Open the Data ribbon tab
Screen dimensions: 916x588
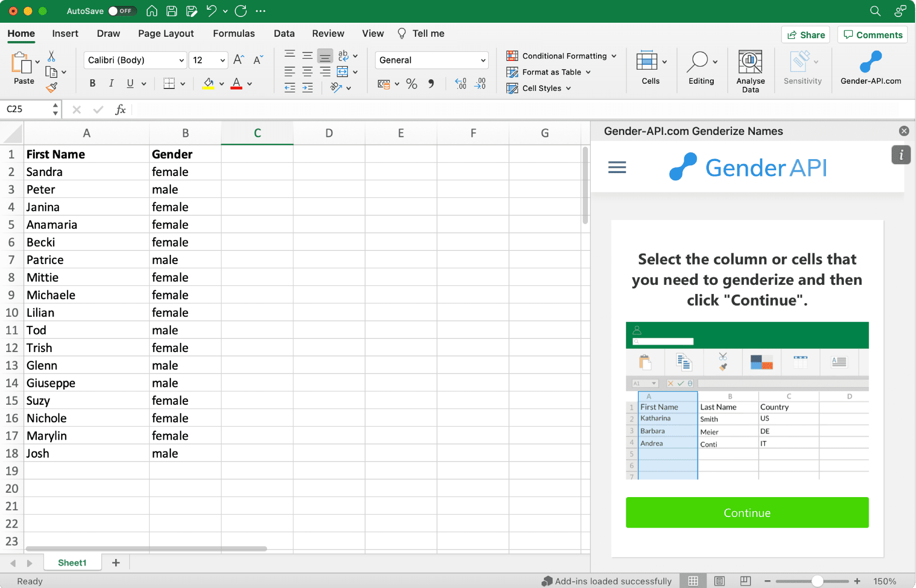284,33
